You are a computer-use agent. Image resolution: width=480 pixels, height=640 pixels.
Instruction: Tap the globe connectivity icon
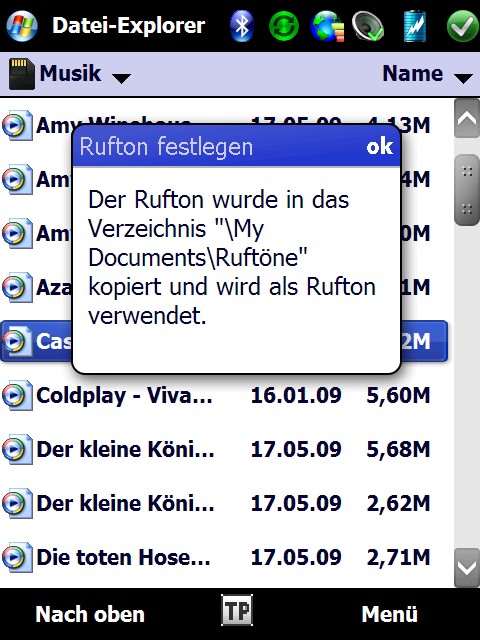click(327, 26)
